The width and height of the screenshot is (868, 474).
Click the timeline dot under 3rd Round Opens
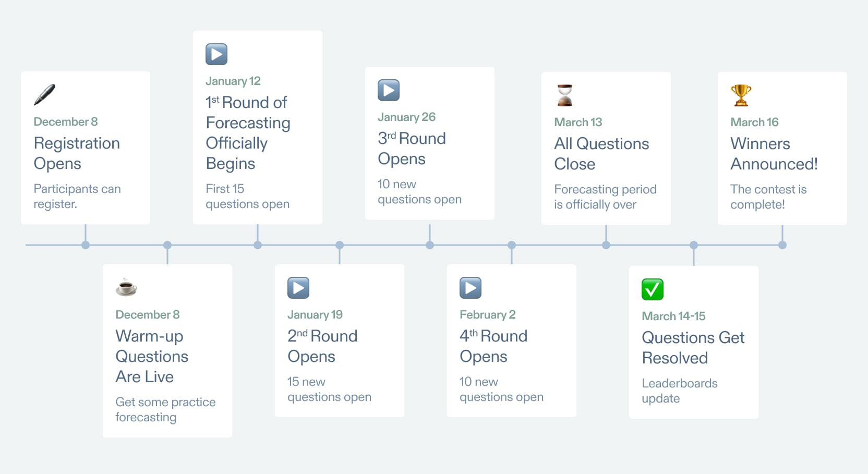(430, 245)
